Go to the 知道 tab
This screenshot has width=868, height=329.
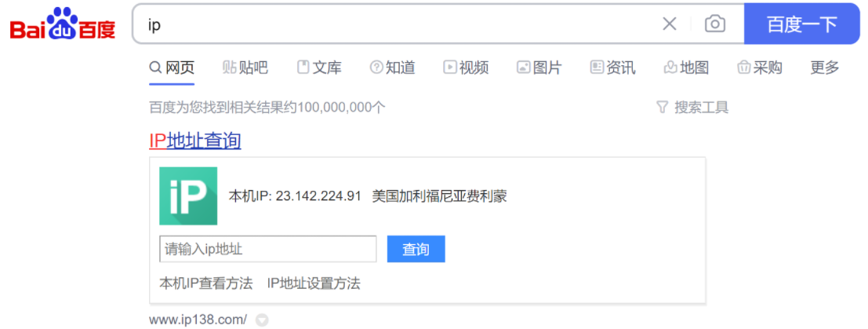tap(393, 68)
